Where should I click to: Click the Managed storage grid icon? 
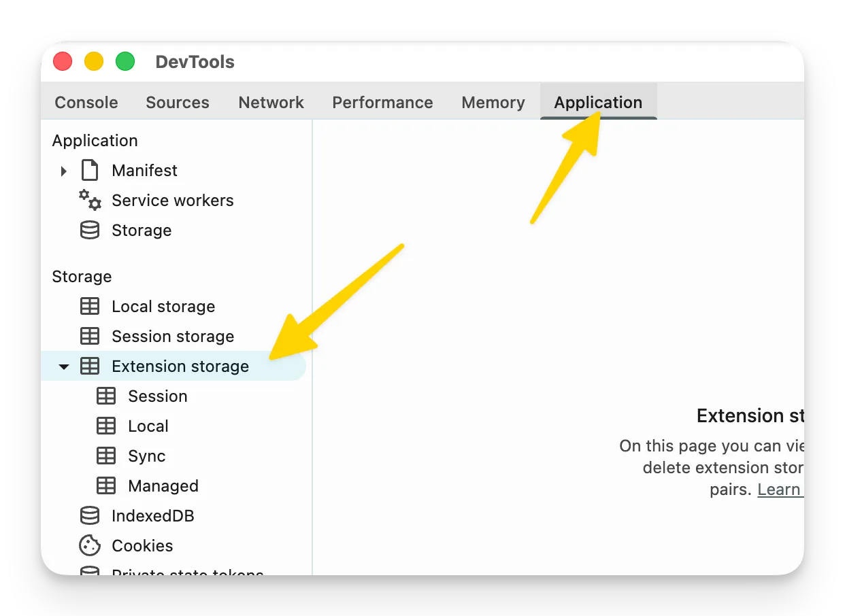point(105,485)
